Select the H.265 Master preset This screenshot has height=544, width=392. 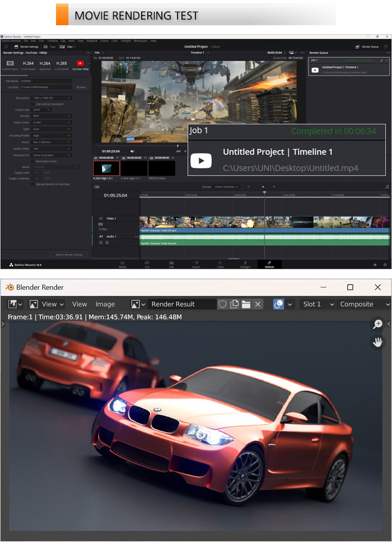coord(62,65)
